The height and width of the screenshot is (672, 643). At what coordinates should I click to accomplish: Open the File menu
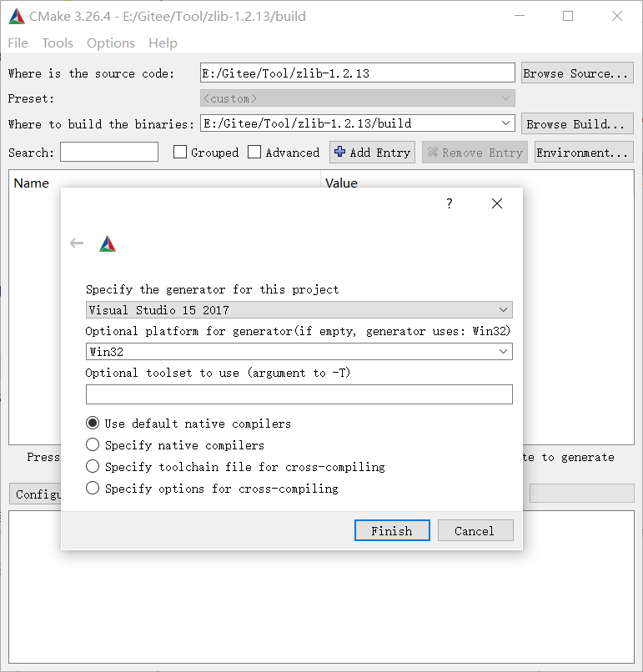coord(18,43)
